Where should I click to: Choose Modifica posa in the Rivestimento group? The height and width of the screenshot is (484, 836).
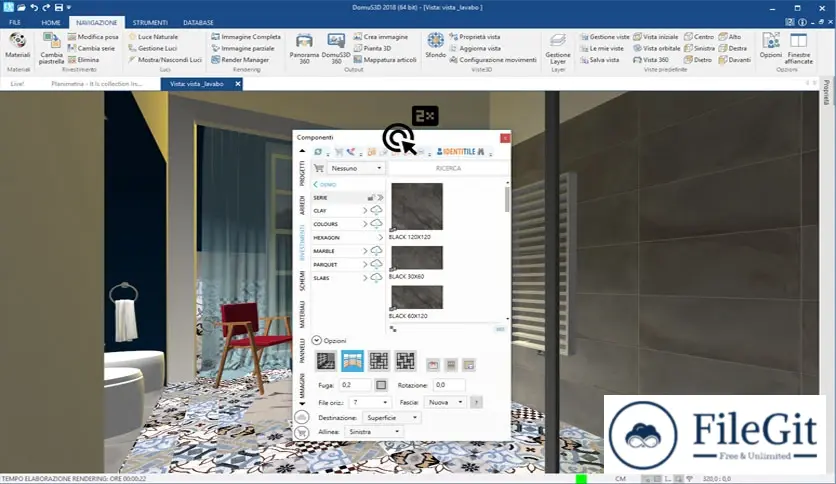click(x=93, y=37)
